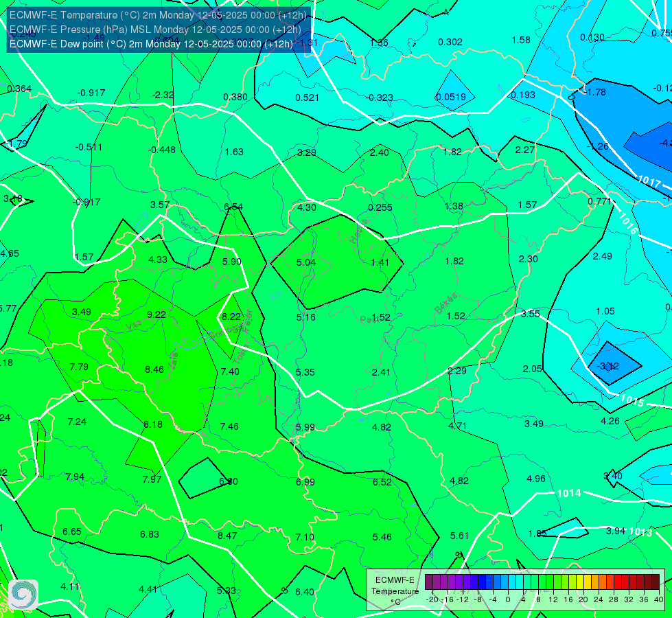Click the 7.46 dew point value
Screen dimensions: 672x618
coord(229,426)
